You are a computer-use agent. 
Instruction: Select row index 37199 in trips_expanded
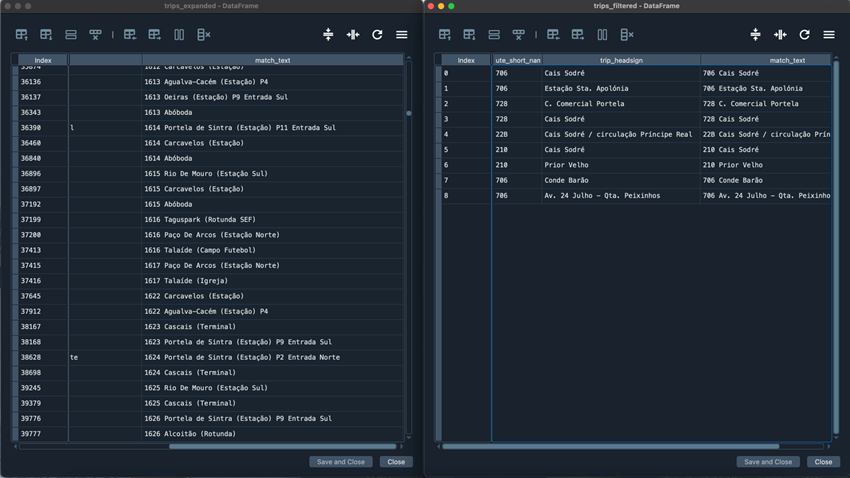[43, 219]
